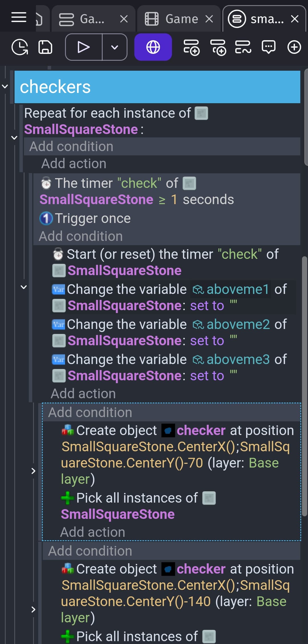Collapse the Repeat for each SmallSquareStone event
Image resolution: width=308 pixels, height=644 pixels.
[14, 138]
